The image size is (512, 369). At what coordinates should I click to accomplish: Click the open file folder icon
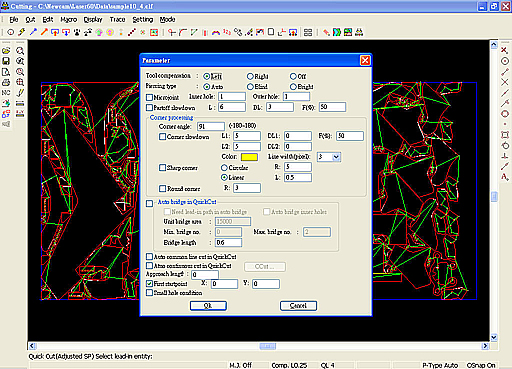click(6, 51)
